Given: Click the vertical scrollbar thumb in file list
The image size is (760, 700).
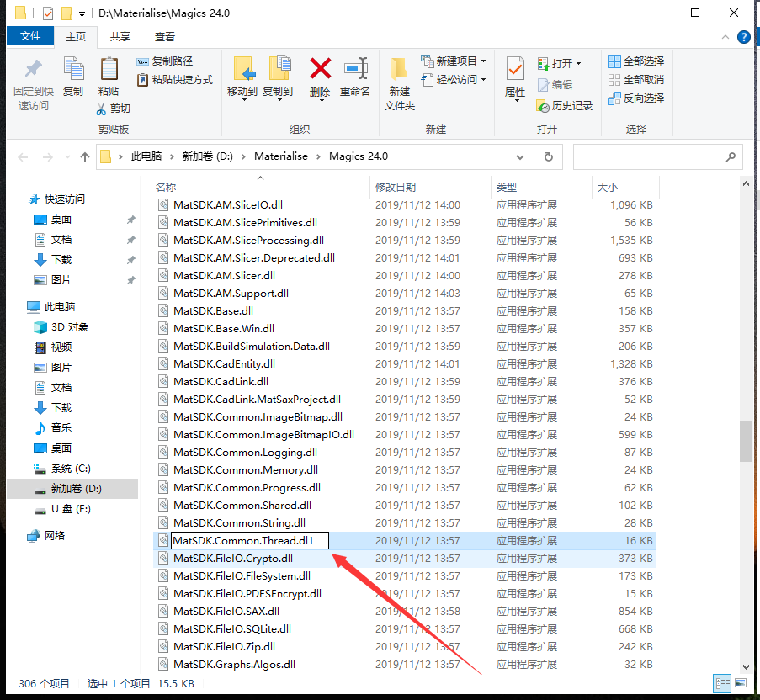Looking at the screenshot, I should [x=746, y=441].
